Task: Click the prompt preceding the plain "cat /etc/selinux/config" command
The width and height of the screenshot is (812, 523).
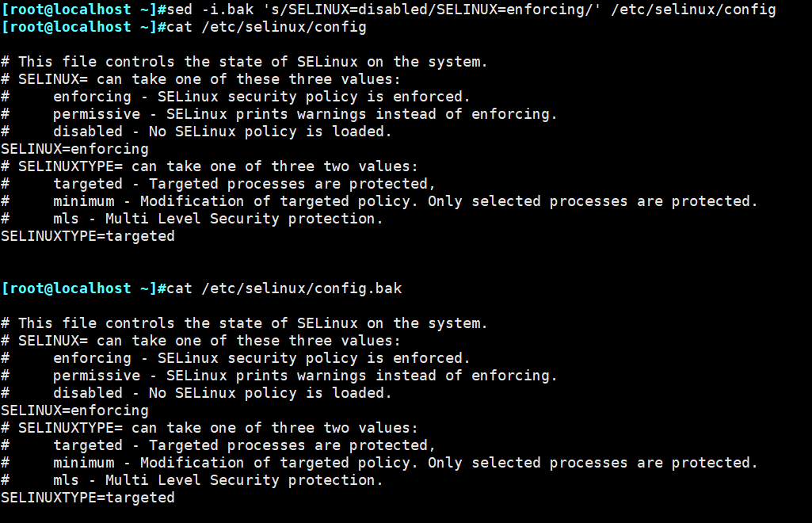Action: click(x=79, y=27)
